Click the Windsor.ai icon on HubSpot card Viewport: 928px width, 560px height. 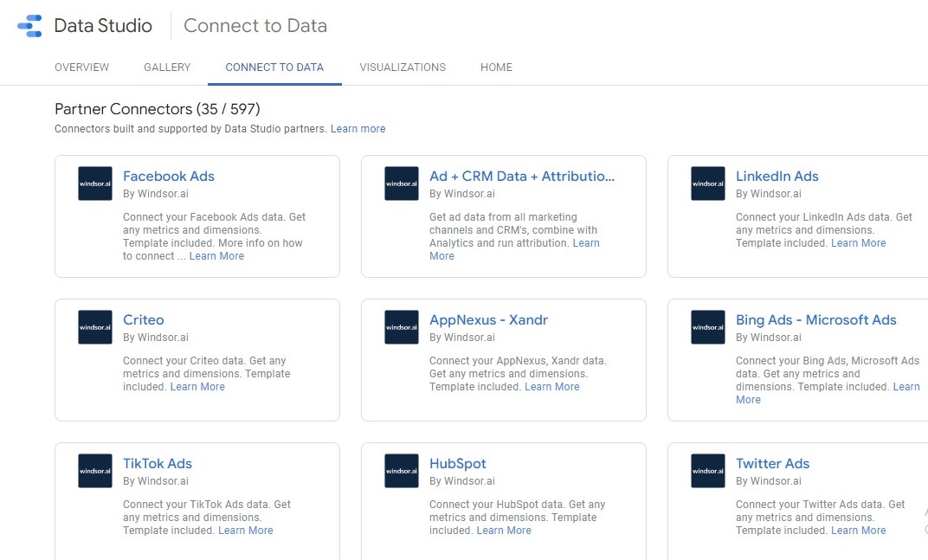click(402, 471)
